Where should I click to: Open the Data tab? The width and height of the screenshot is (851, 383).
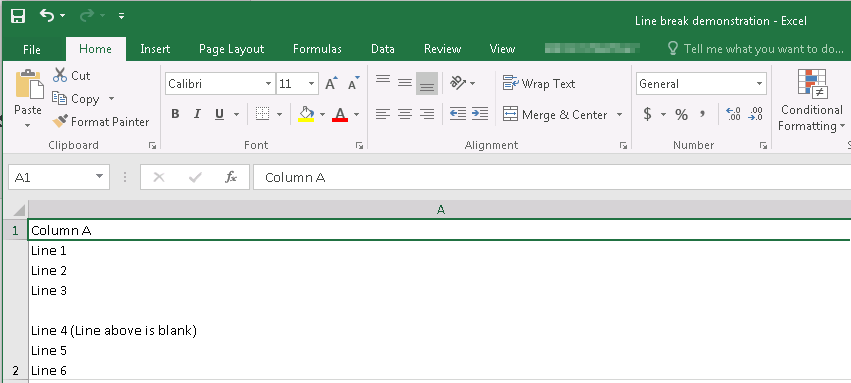(383, 49)
